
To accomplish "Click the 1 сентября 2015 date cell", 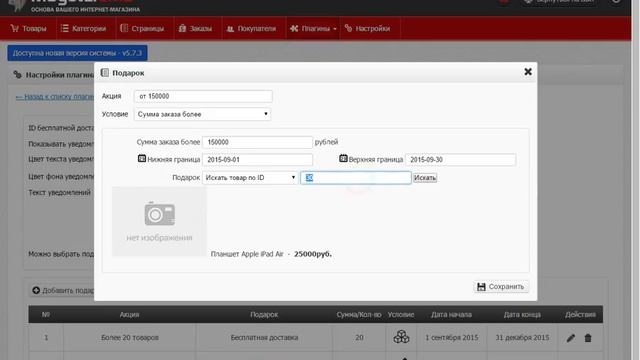I will tap(451, 338).
